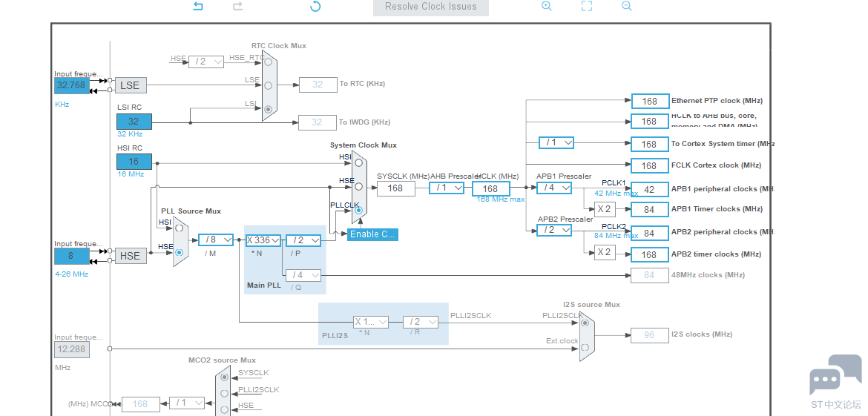Undo the last clock change

tap(198, 7)
